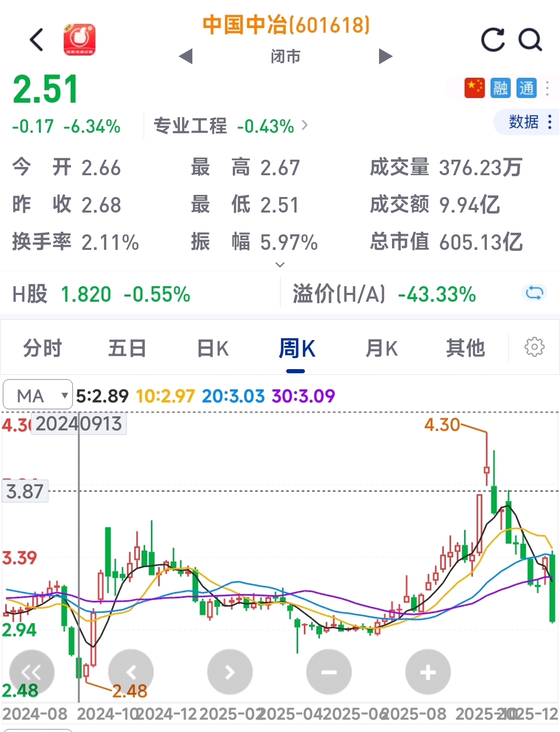Tap the H股 1.820 quote

pyautogui.click(x=101, y=294)
